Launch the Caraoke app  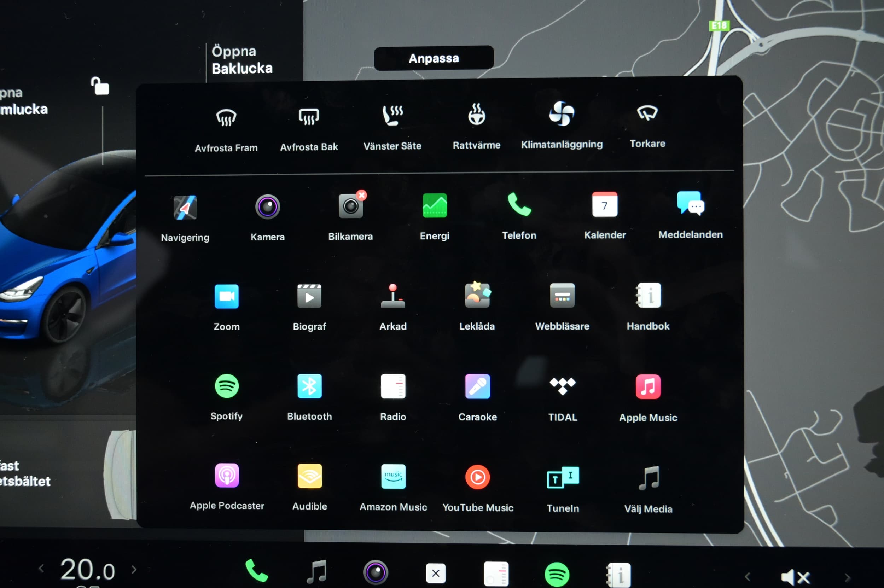pos(477,398)
